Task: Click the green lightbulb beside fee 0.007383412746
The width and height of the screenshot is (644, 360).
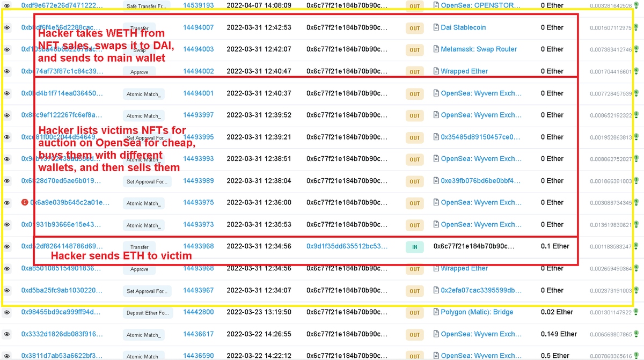Action: (x=636, y=49)
